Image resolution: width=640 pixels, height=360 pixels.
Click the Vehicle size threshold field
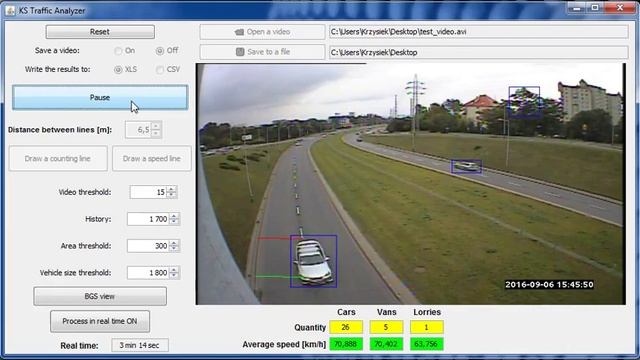148,273
